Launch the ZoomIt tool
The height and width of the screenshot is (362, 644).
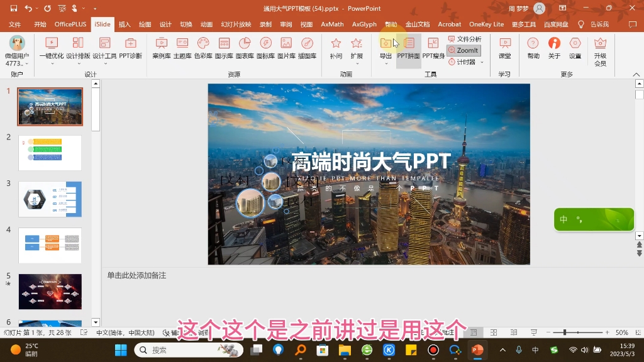465,50
